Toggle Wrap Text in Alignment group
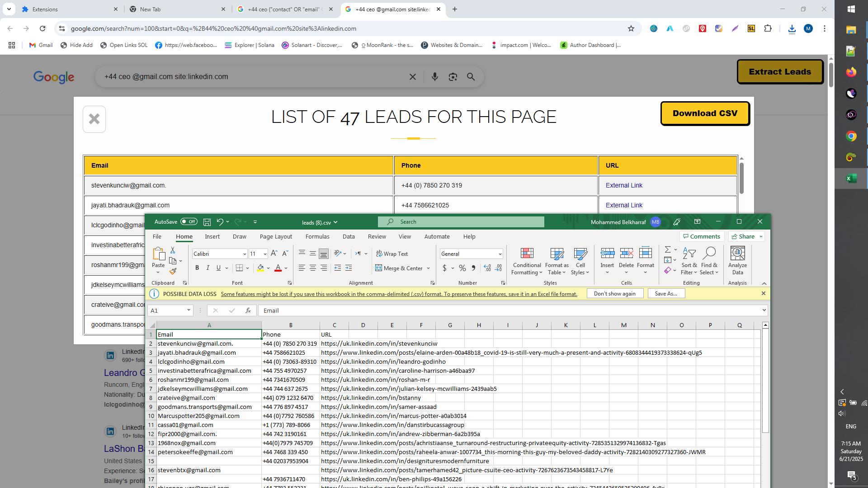Screen dimensions: 868x488 392,254
